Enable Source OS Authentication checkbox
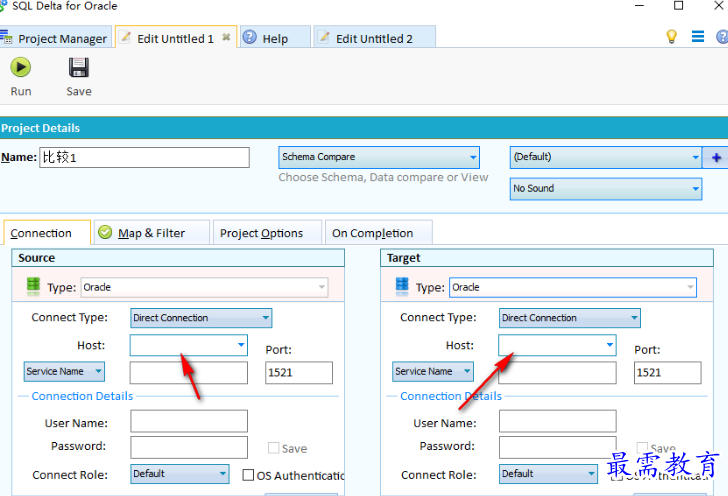This screenshot has width=728, height=496. pyautogui.click(x=248, y=475)
